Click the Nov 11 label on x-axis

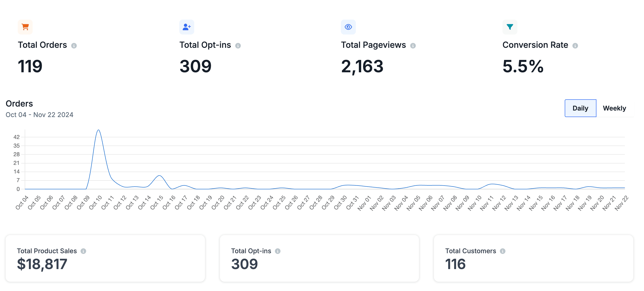tap(487, 203)
